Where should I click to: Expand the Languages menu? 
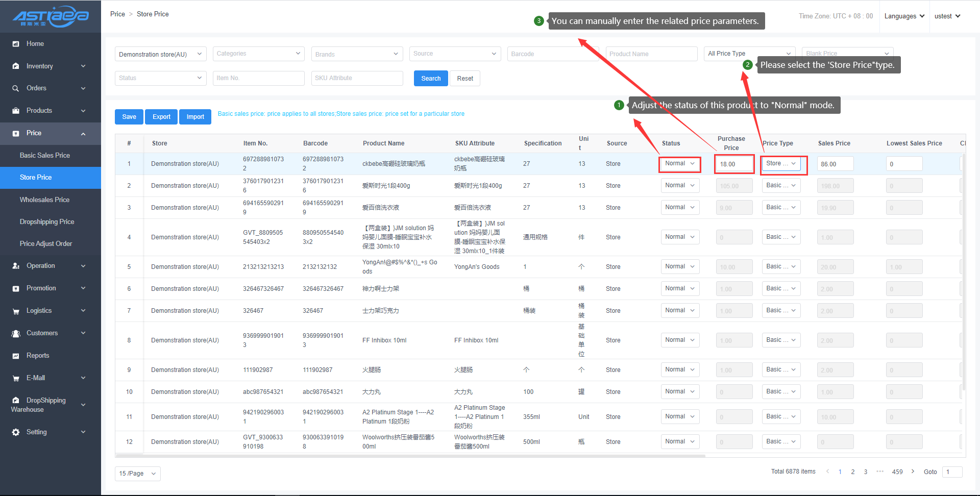[904, 16]
